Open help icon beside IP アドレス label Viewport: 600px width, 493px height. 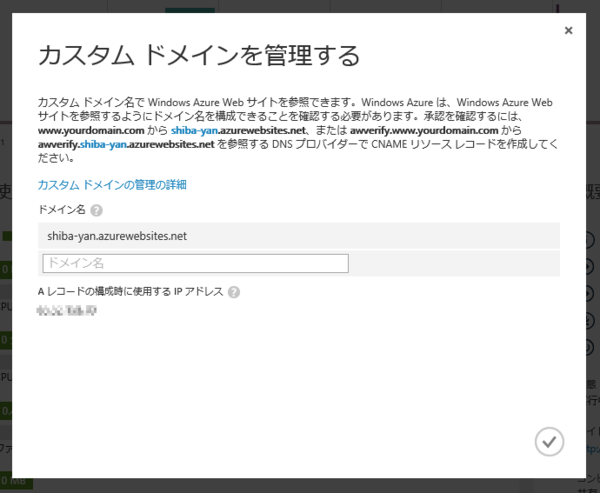click(234, 292)
